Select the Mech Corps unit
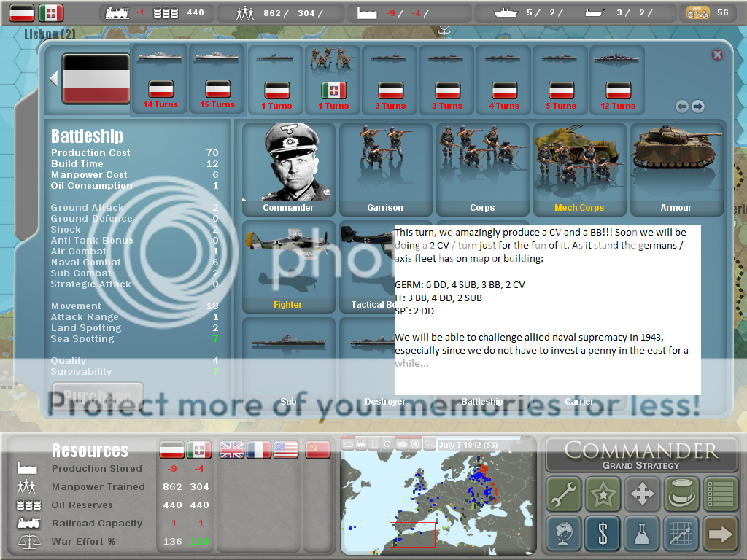 [579, 169]
